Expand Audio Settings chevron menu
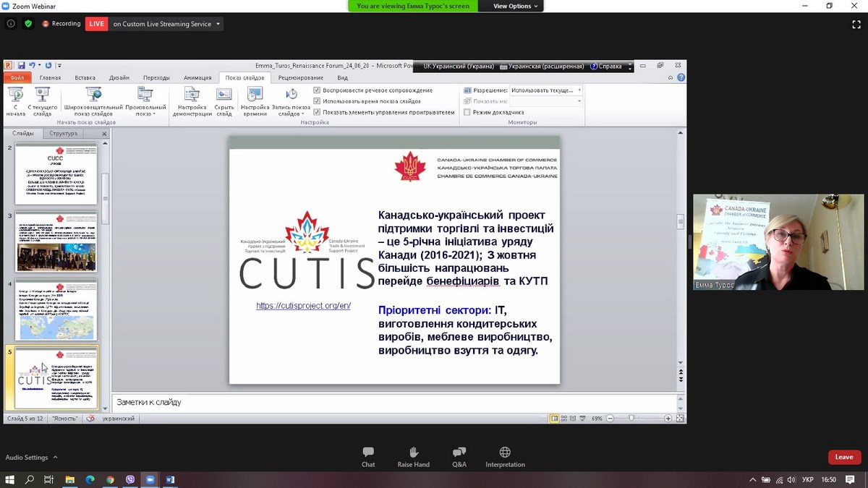 click(x=56, y=458)
